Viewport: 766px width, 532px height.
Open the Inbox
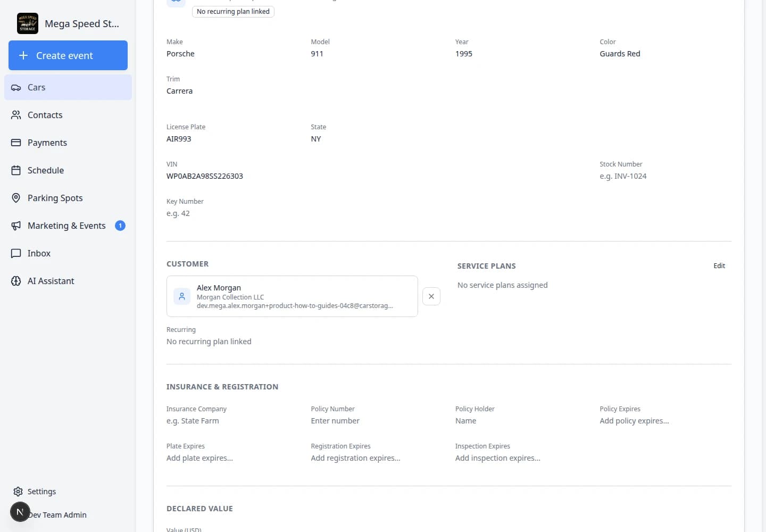[x=68, y=253]
